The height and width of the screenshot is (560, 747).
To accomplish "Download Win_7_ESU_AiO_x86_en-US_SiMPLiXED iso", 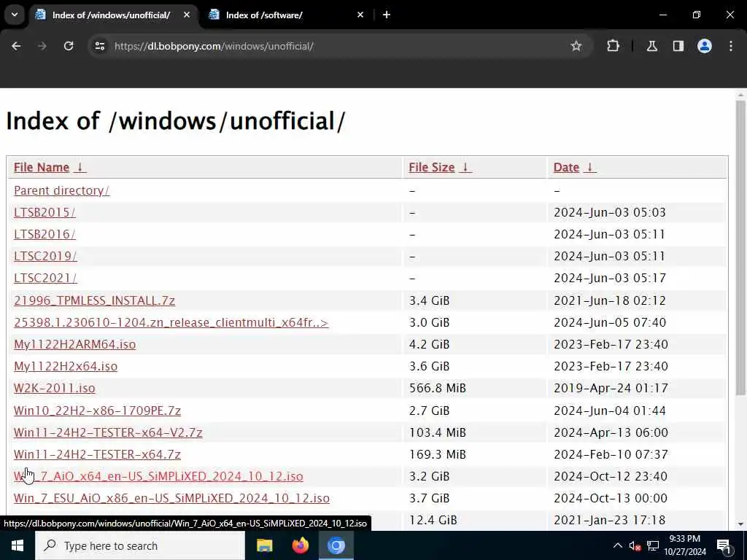I will point(171,498).
